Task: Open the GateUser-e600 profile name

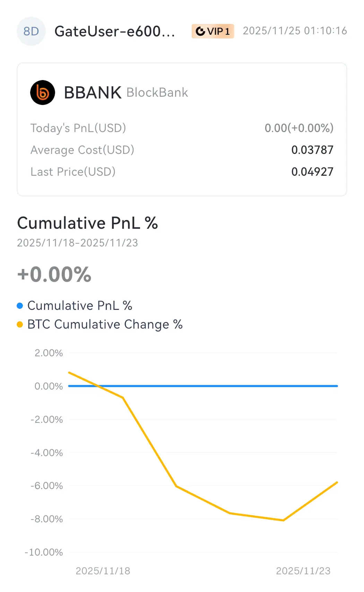Action: click(114, 31)
